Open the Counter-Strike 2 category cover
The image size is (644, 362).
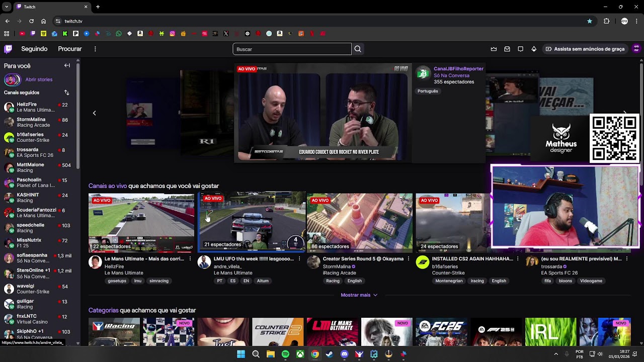pos(278,332)
